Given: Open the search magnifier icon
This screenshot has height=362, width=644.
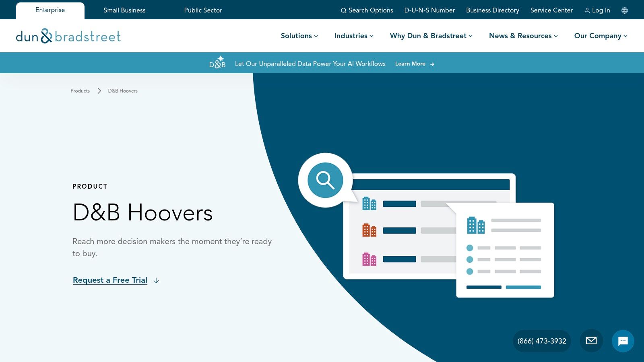Looking at the screenshot, I should 344,10.
